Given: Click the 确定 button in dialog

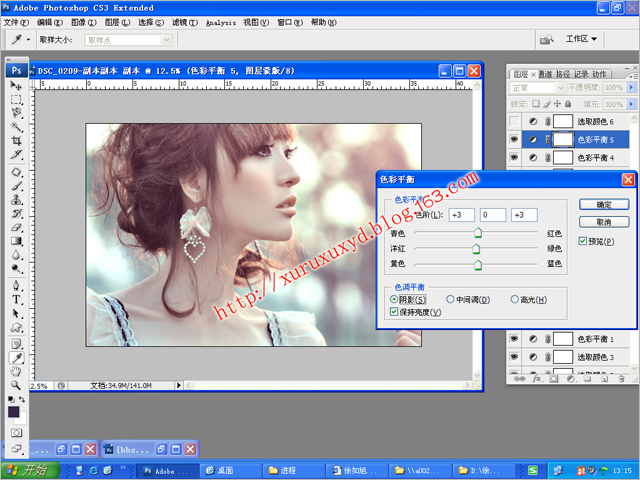Looking at the screenshot, I should click(604, 204).
